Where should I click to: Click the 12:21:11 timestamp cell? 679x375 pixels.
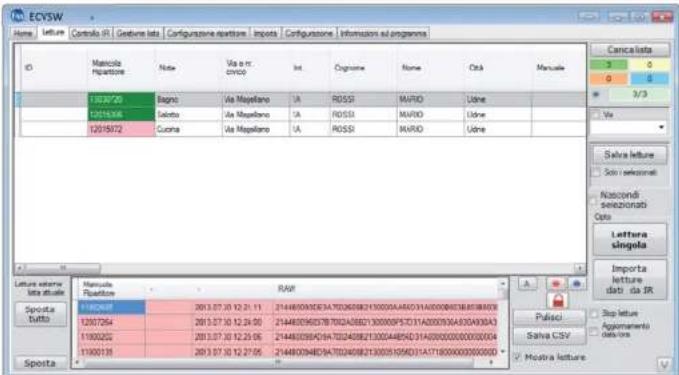click(x=232, y=307)
